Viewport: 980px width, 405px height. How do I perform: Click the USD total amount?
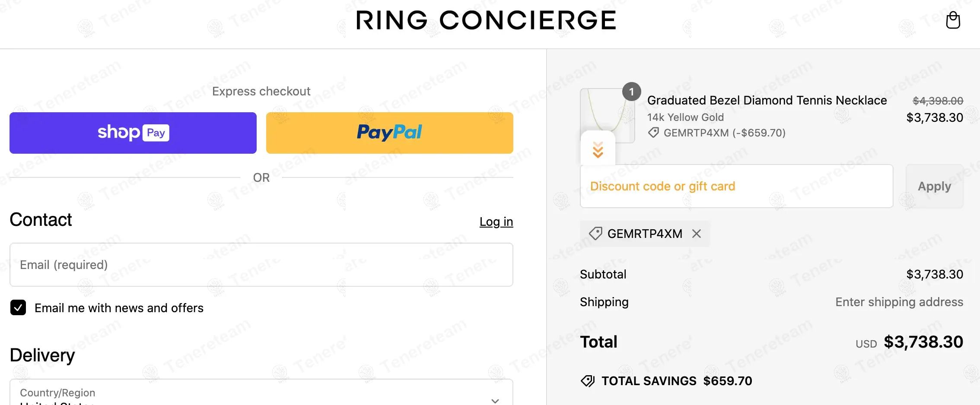pos(923,342)
